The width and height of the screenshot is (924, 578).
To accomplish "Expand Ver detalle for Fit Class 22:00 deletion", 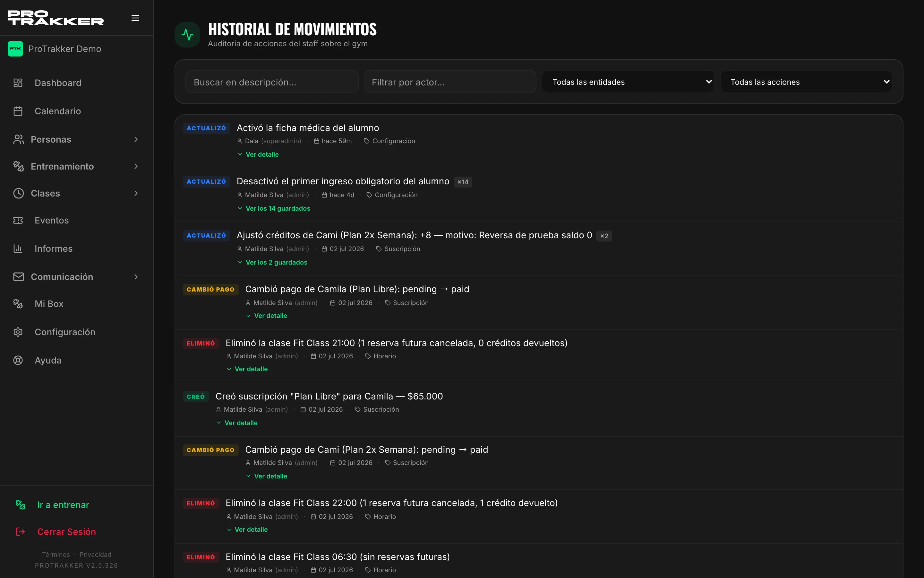I will pos(247,530).
